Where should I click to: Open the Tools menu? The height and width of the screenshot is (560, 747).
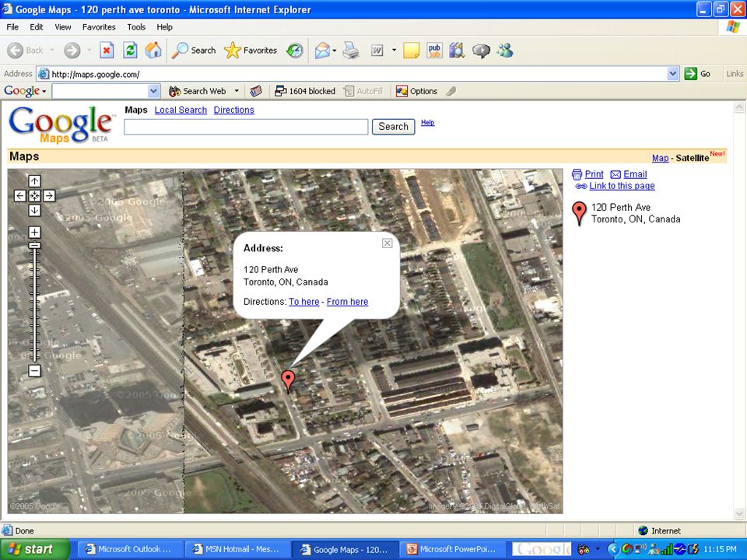(x=135, y=27)
